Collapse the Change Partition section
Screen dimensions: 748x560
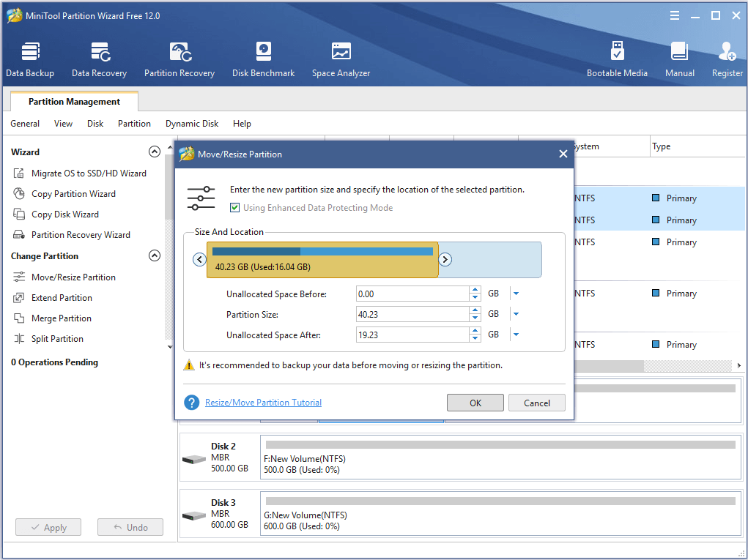point(154,256)
